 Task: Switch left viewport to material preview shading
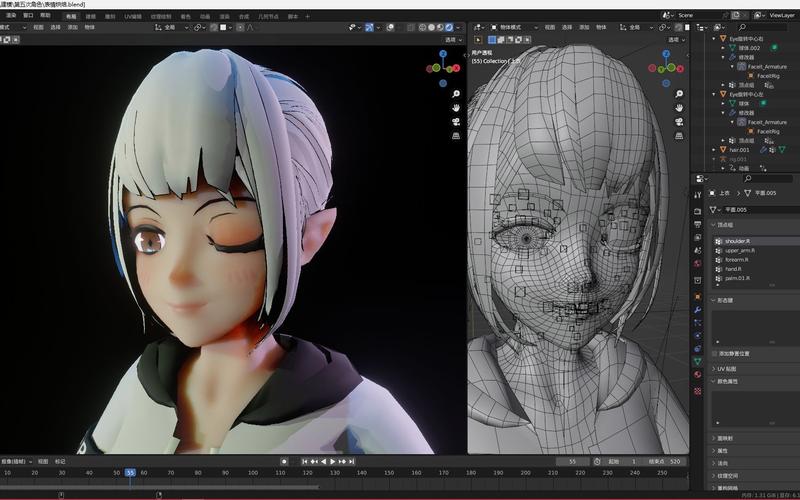point(440,28)
